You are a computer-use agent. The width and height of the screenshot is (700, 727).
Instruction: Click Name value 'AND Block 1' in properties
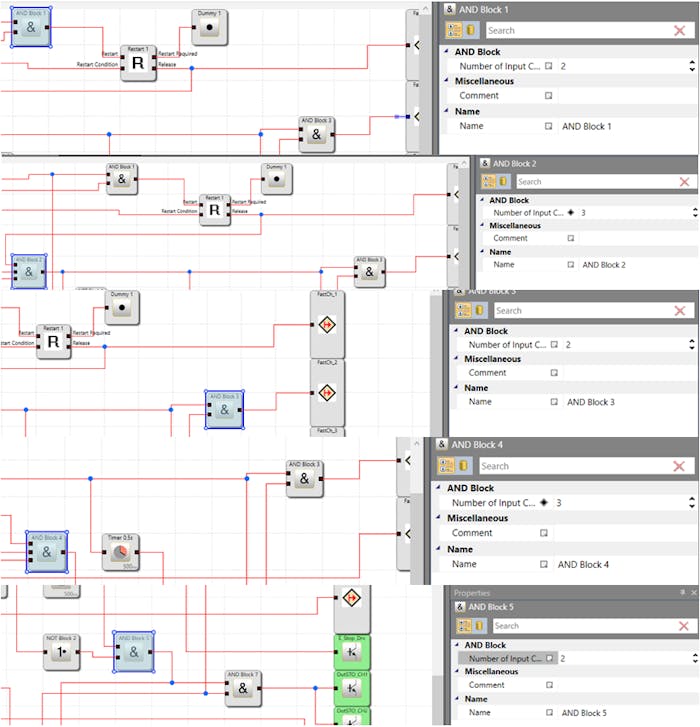[x=586, y=126]
